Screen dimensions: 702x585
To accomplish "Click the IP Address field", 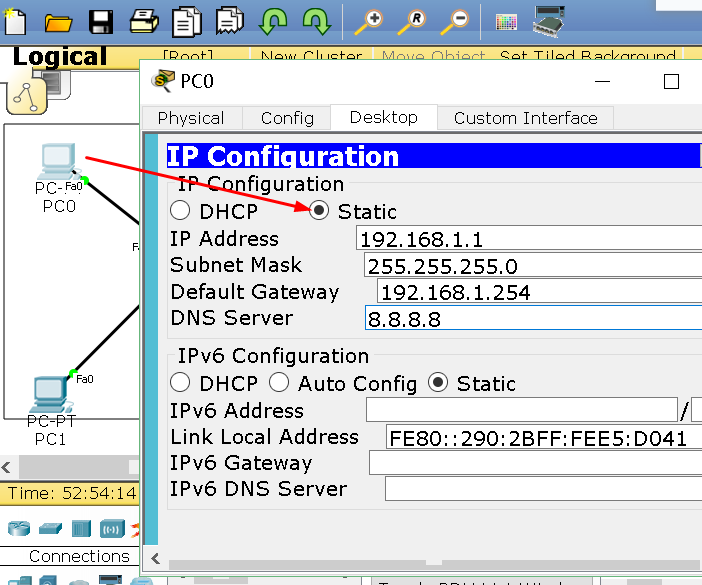I will 529,238.
